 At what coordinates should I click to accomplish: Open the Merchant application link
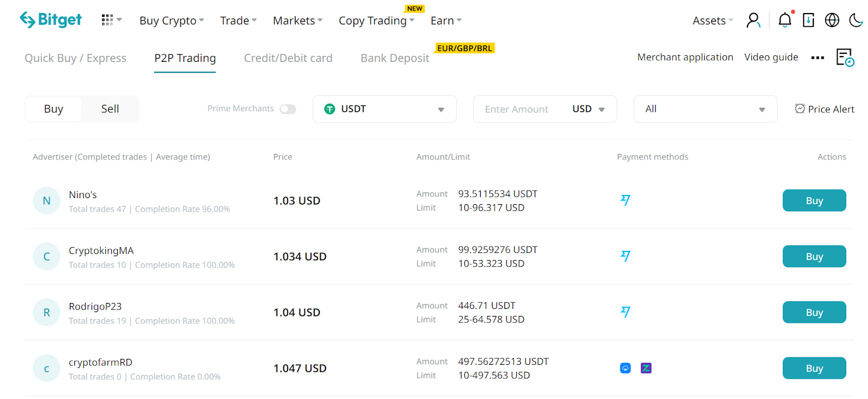(685, 57)
